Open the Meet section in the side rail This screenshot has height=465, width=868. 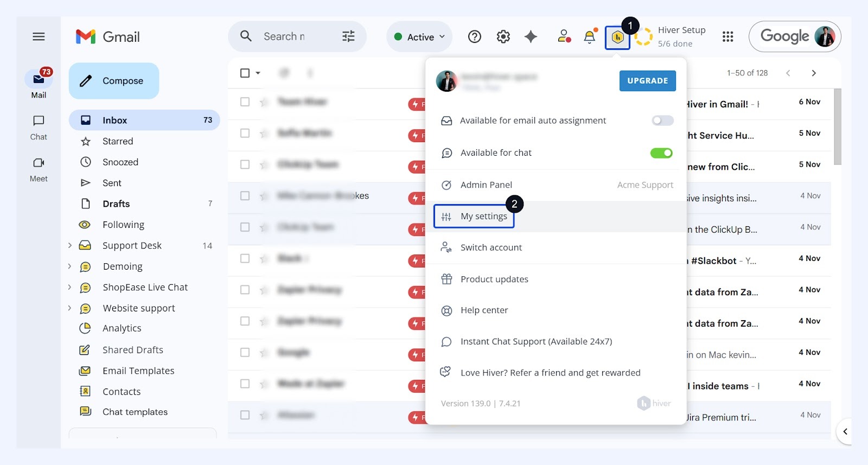tap(39, 169)
